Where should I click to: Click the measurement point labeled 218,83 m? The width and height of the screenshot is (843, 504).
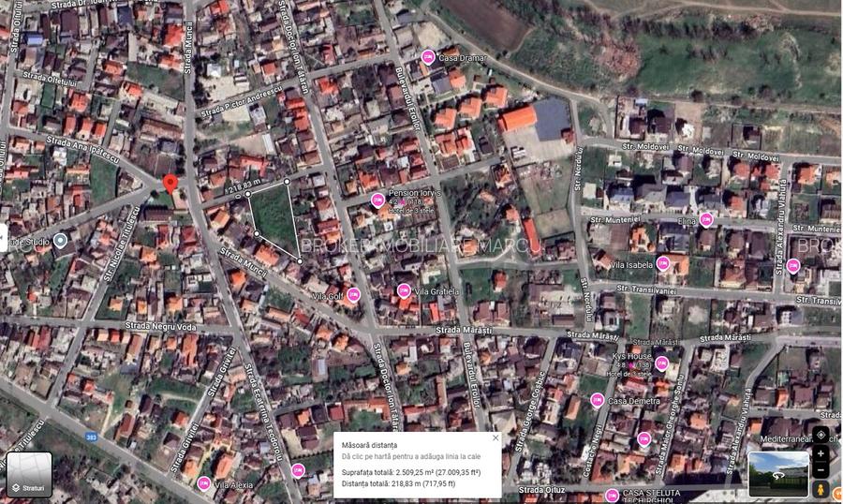[248, 194]
